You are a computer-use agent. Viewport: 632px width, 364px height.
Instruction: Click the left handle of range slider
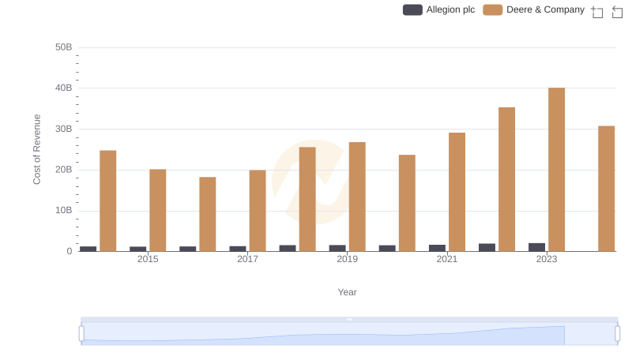[x=81, y=333]
